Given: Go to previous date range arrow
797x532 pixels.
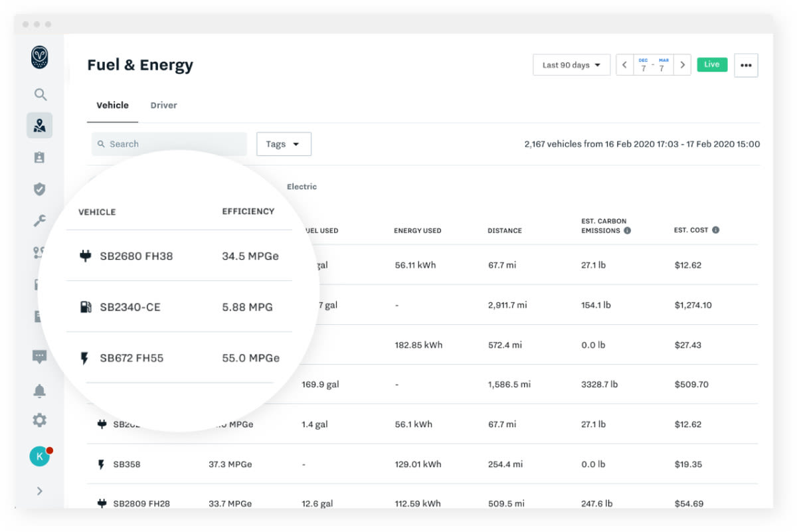Looking at the screenshot, I should (x=624, y=65).
